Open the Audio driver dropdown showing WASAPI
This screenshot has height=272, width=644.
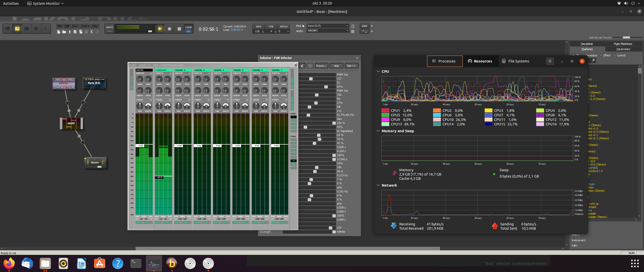328,31
